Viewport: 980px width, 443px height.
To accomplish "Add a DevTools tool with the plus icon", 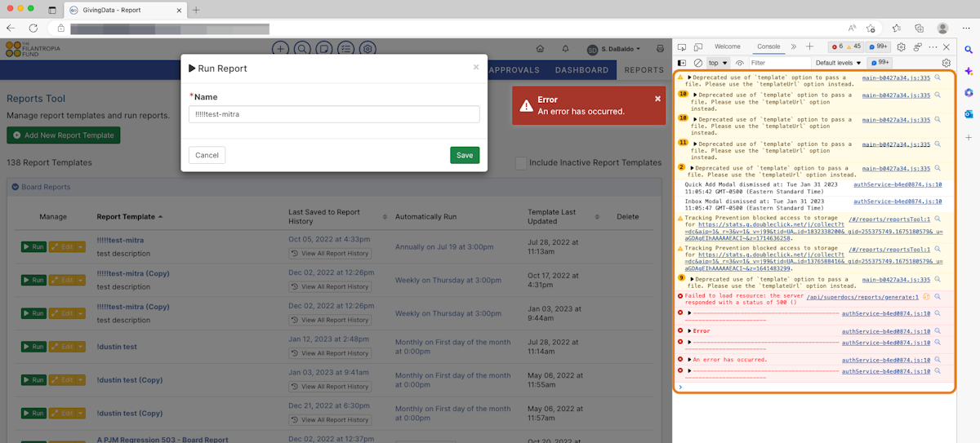I will click(809, 47).
